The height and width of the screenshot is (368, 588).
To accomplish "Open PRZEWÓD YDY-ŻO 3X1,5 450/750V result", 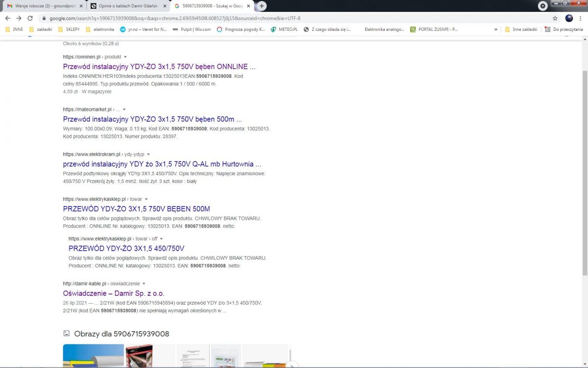I will [x=126, y=248].
